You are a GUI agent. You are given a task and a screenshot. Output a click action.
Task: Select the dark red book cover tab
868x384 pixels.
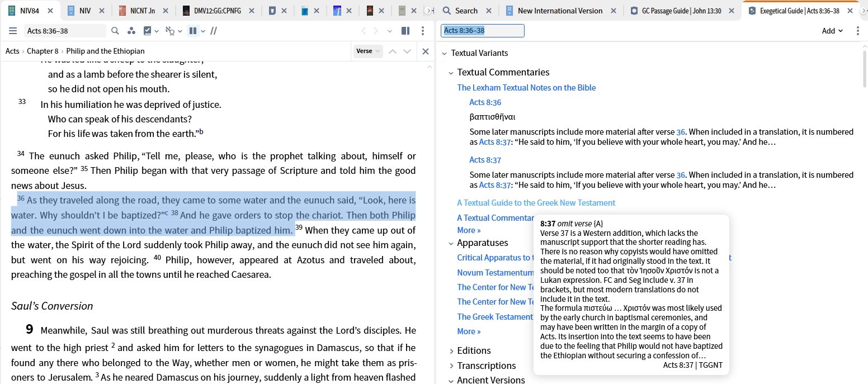370,11
